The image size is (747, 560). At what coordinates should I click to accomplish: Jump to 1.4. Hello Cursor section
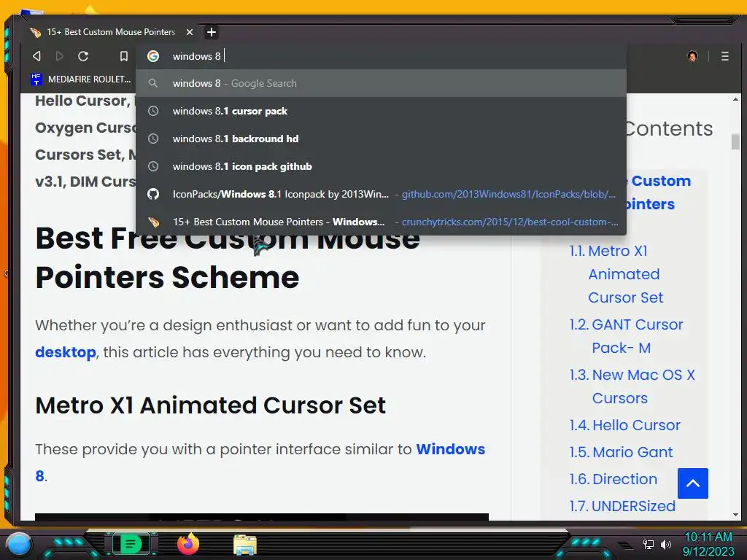624,425
